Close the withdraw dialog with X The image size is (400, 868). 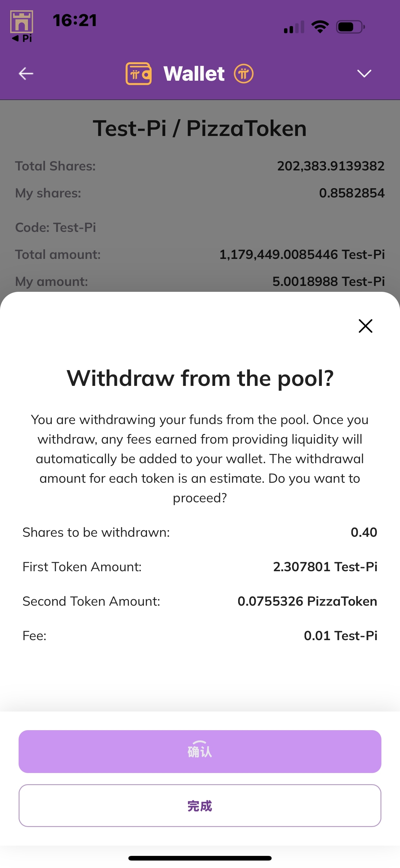click(365, 326)
